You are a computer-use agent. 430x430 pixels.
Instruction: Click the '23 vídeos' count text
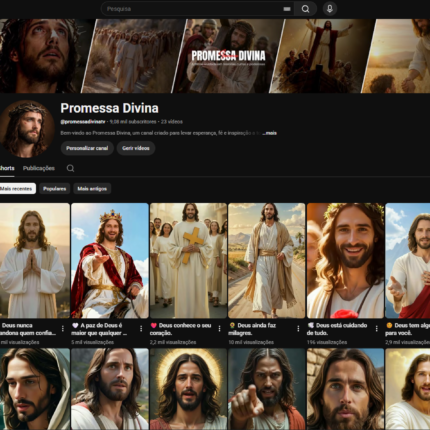click(172, 122)
